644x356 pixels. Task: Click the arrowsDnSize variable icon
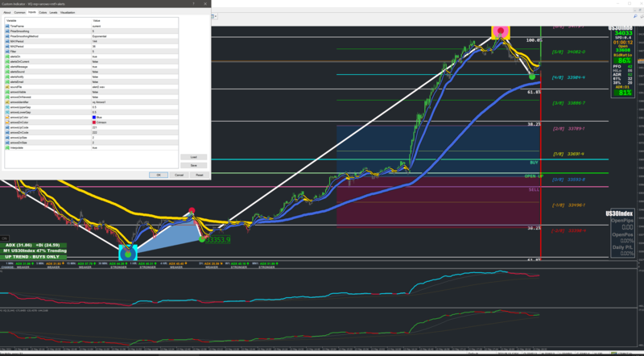7,143
